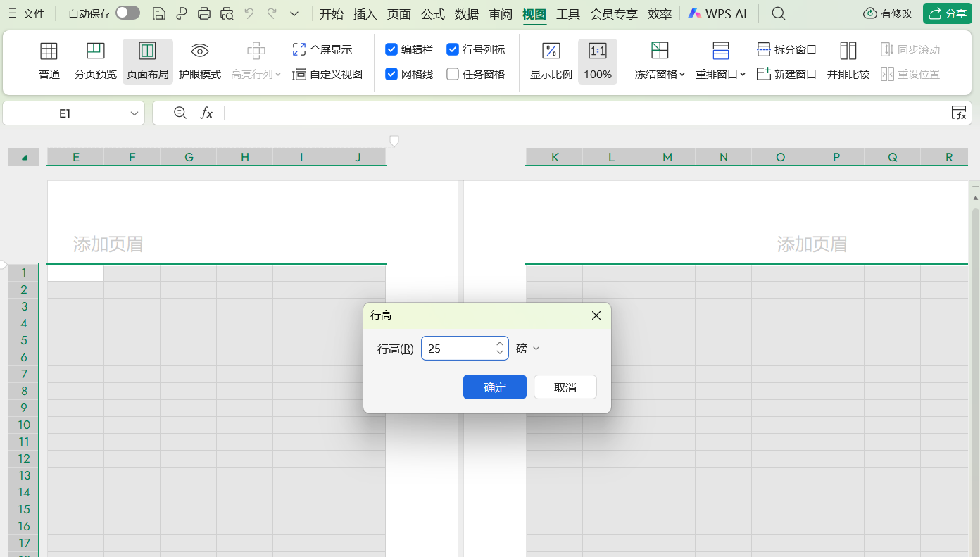Click the row height input field
The height and width of the screenshot is (557, 980).
pos(456,349)
